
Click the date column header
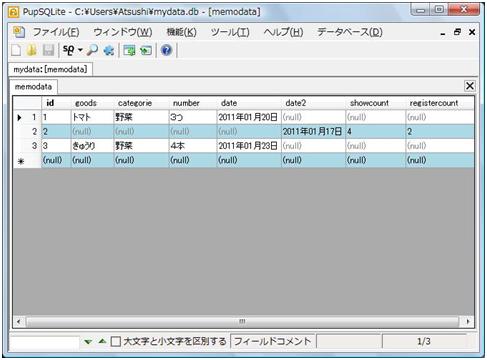tap(249, 103)
